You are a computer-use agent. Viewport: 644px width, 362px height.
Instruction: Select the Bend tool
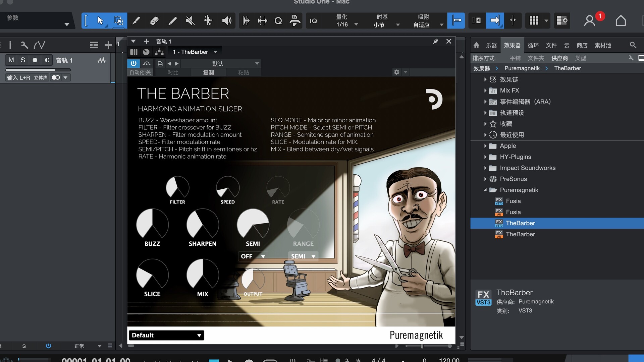pyautogui.click(x=208, y=21)
